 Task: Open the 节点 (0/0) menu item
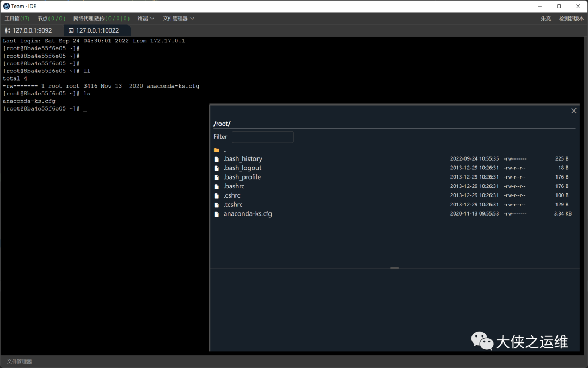[51, 19]
